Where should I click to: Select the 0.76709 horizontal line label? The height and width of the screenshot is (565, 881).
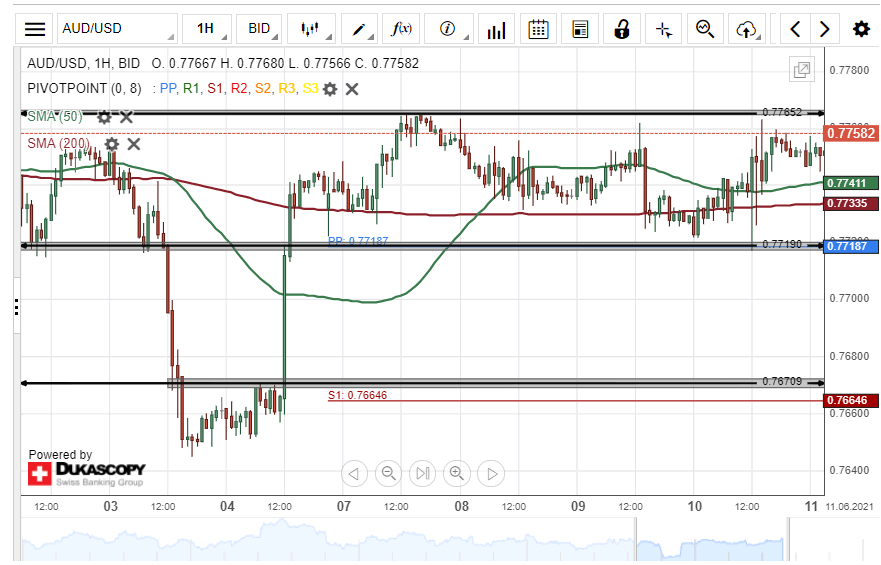coord(782,381)
